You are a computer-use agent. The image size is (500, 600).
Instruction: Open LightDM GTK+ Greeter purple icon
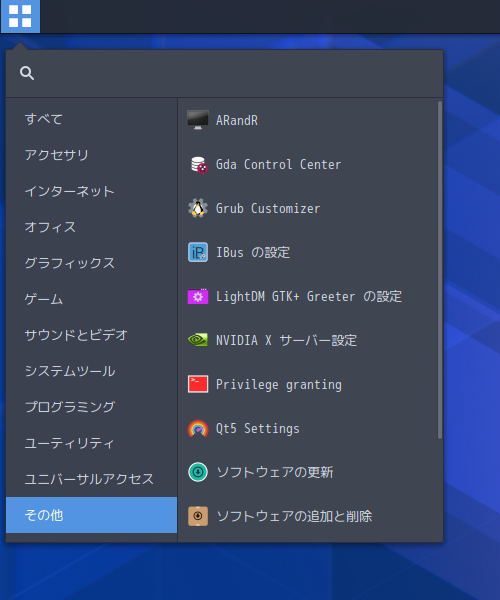[198, 296]
